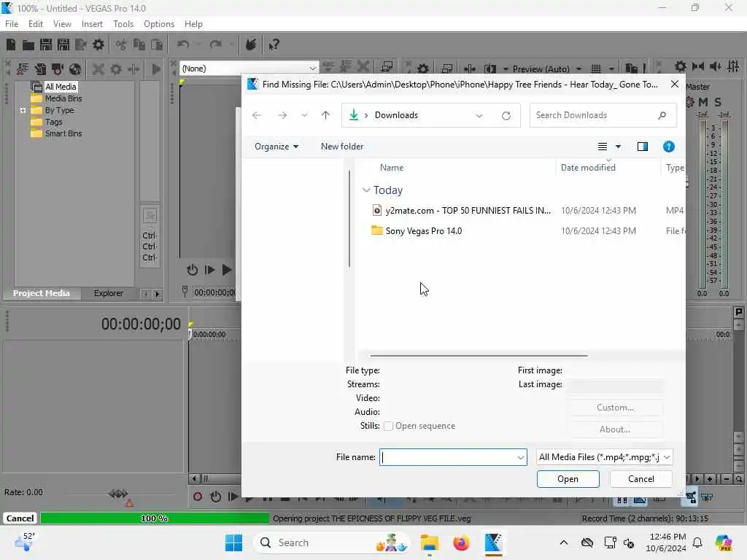The height and width of the screenshot is (560, 747).
Task: Open the Options menu
Action: tap(158, 24)
